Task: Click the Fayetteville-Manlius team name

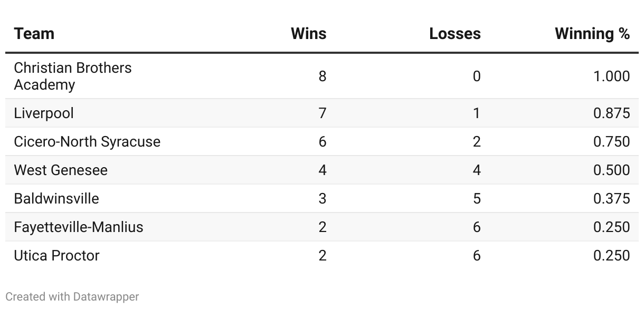Action: pyautogui.click(x=79, y=227)
